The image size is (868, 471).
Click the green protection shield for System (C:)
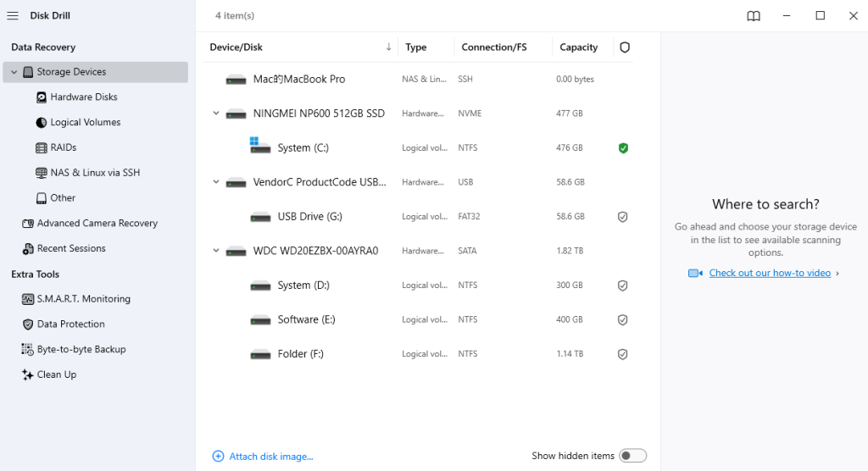623,147
